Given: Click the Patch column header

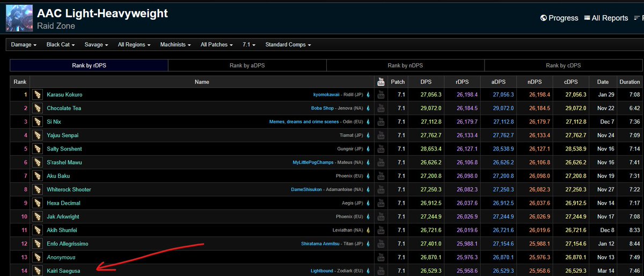Looking at the screenshot, I should point(398,82).
